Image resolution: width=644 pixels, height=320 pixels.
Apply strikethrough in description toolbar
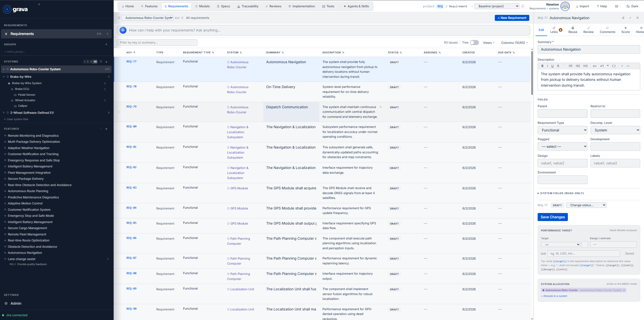(x=558, y=66)
